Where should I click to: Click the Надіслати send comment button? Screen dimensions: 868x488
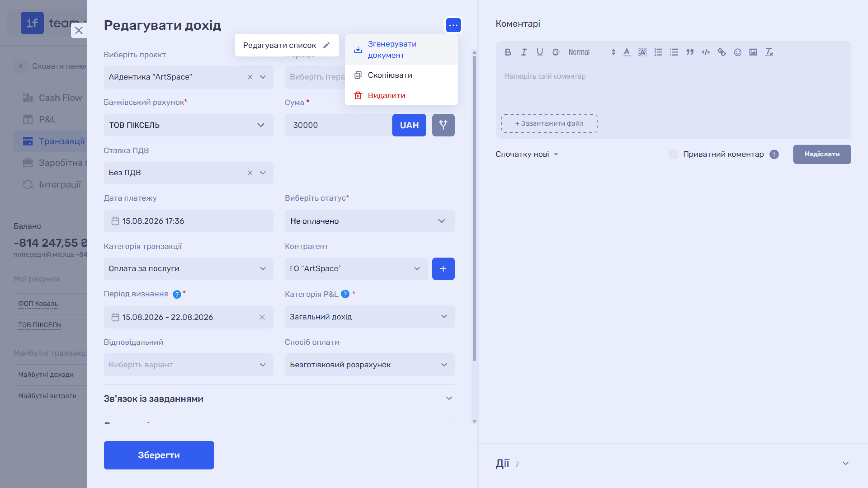(x=822, y=154)
